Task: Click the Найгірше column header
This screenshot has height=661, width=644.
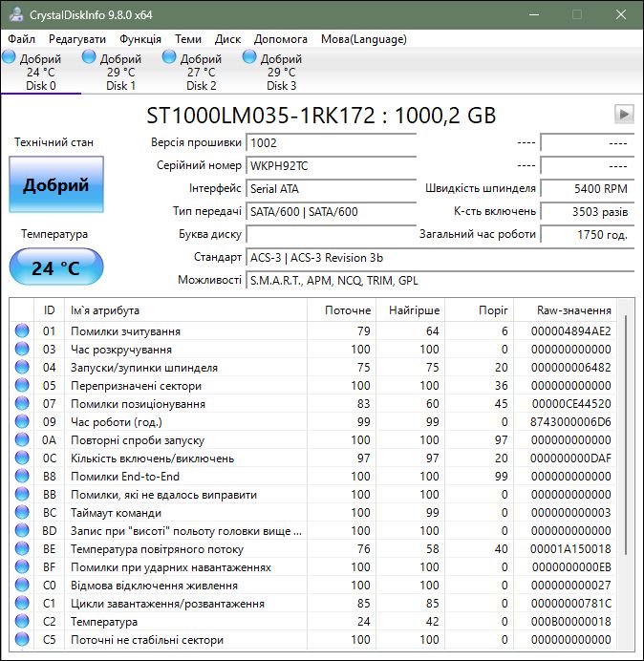Action: click(410, 310)
